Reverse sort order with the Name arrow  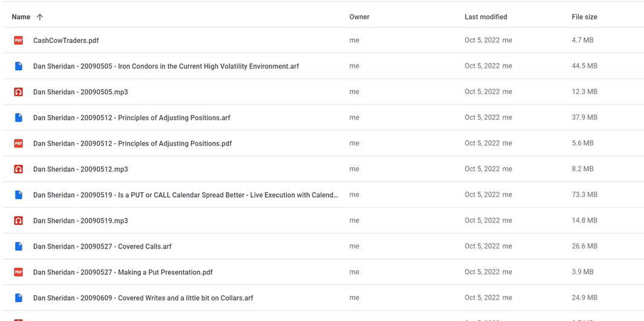[40, 17]
